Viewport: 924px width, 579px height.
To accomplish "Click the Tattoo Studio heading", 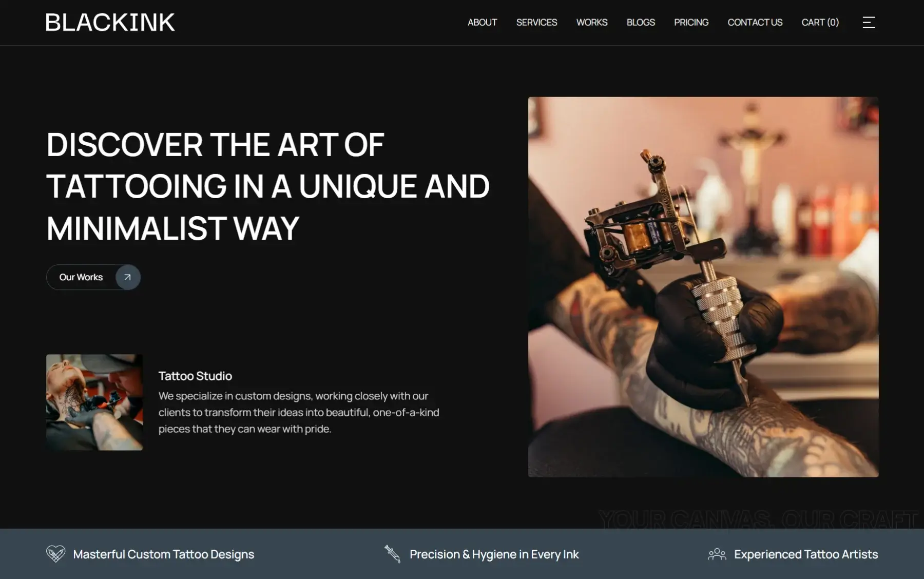I will tap(195, 376).
